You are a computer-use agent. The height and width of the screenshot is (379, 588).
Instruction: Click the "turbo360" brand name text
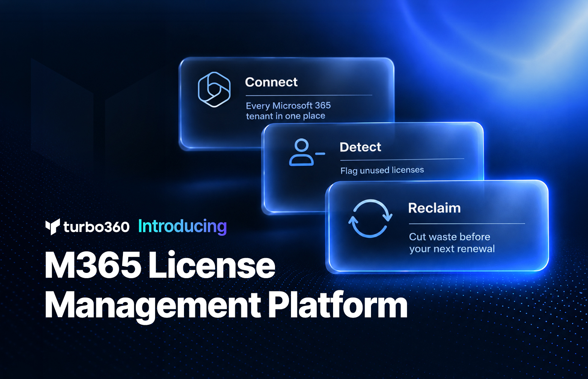pyautogui.click(x=96, y=227)
